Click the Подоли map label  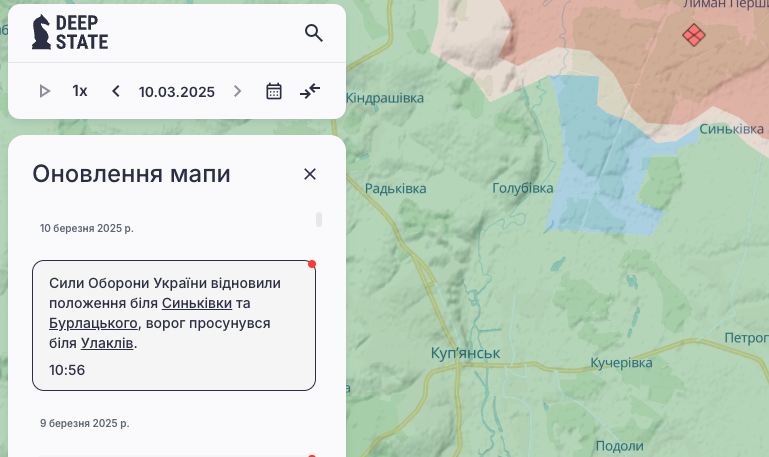pos(619,446)
